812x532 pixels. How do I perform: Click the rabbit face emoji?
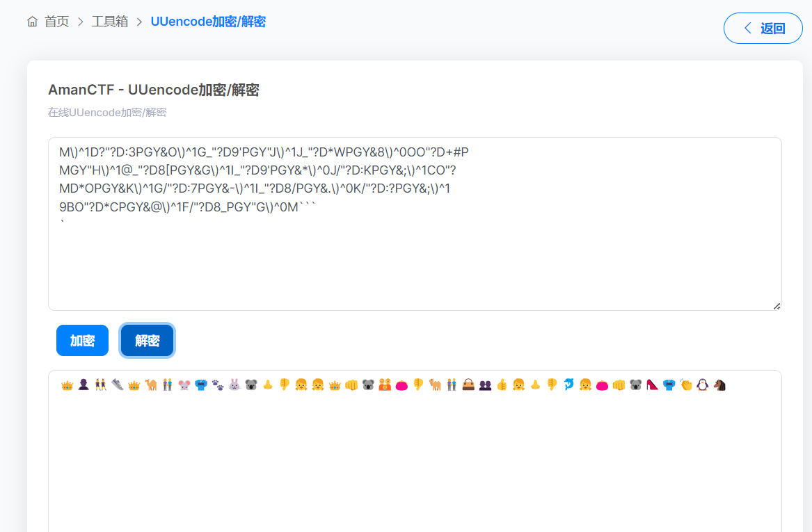pos(234,385)
